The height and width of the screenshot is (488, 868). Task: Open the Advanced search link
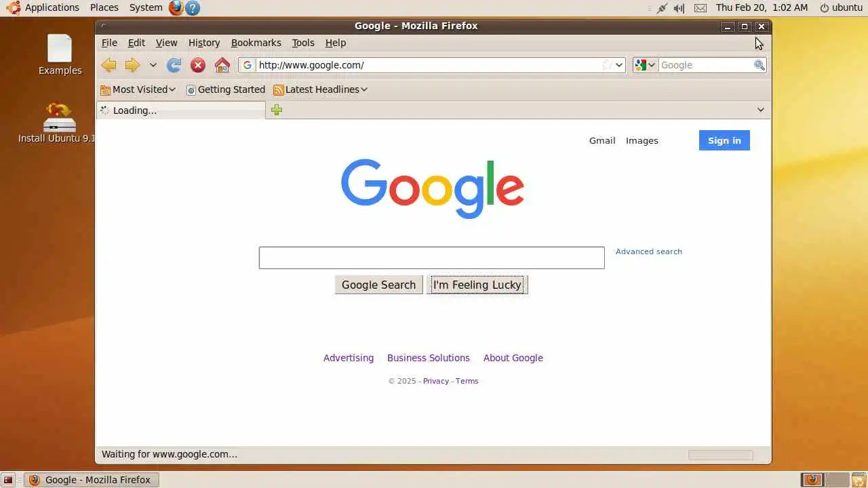point(649,251)
